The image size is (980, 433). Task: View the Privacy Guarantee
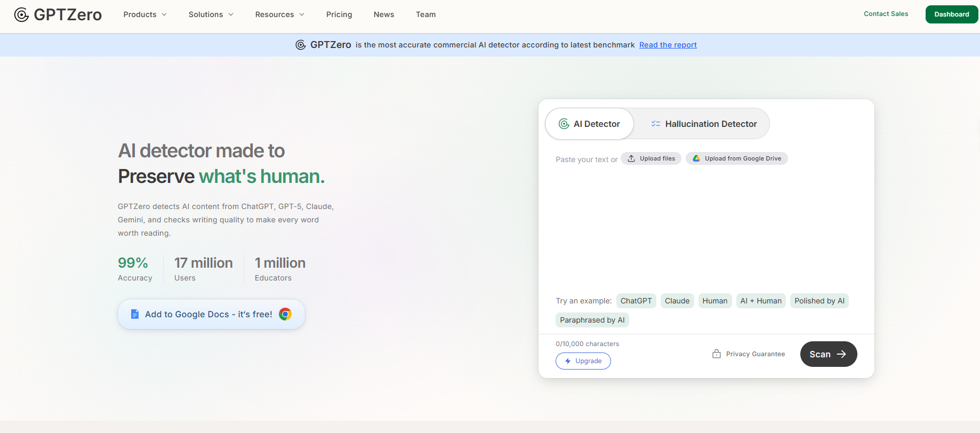click(x=749, y=354)
